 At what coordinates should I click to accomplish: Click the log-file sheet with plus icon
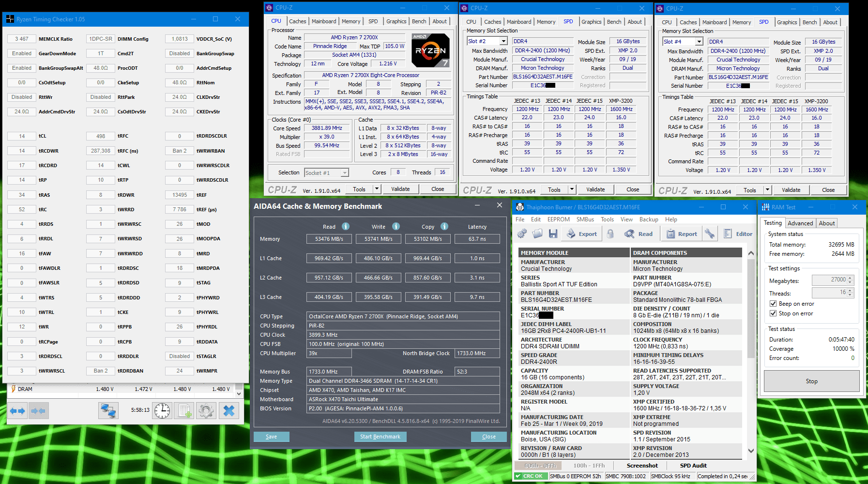[x=184, y=411]
